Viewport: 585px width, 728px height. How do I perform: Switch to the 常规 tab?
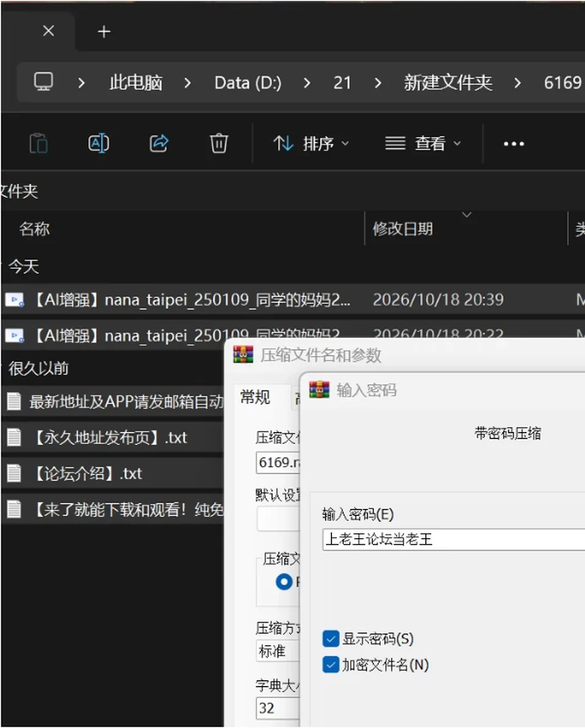255,397
